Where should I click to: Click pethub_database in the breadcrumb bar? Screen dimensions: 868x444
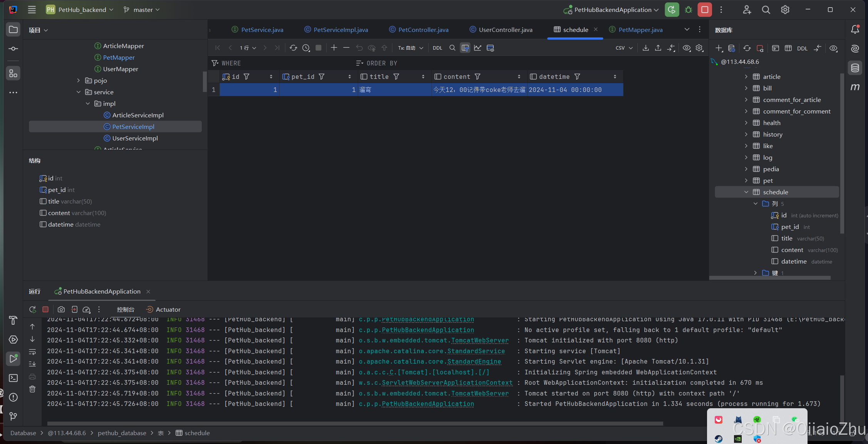pos(122,433)
